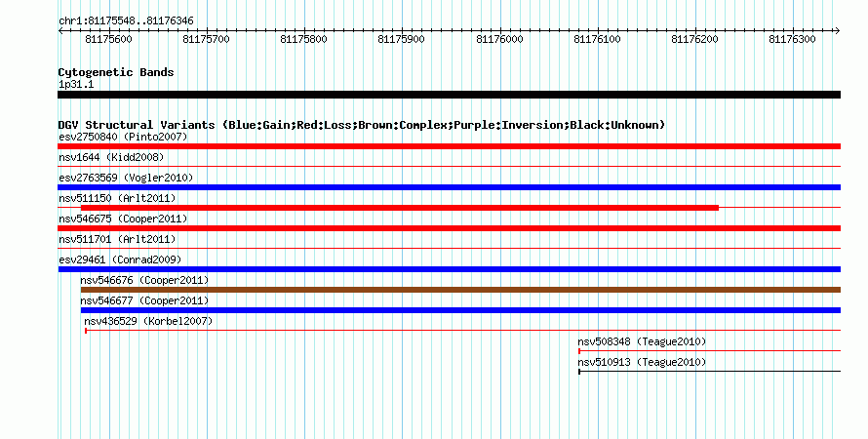Click the thin red line for nsv1644
Viewport: 868px width, 439px height.
click(449, 166)
